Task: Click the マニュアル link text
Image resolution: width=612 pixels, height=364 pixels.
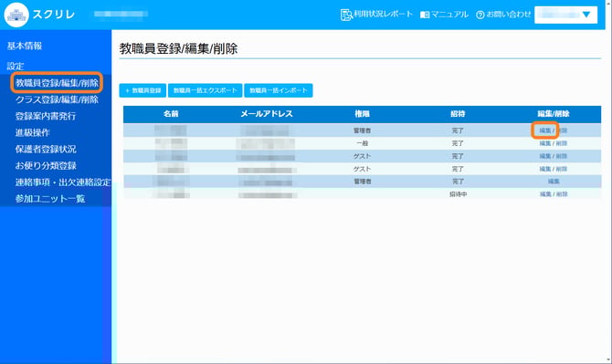Action: click(449, 15)
